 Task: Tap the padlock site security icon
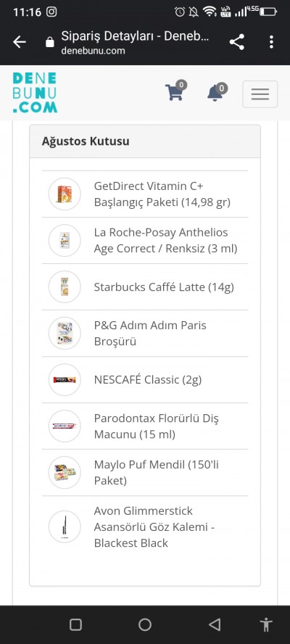point(50,42)
